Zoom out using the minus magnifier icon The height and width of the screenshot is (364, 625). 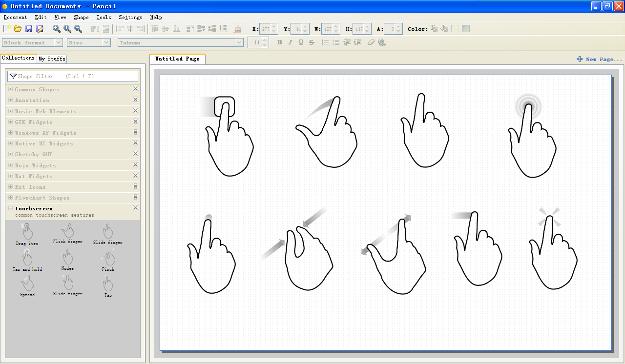[x=78, y=29]
